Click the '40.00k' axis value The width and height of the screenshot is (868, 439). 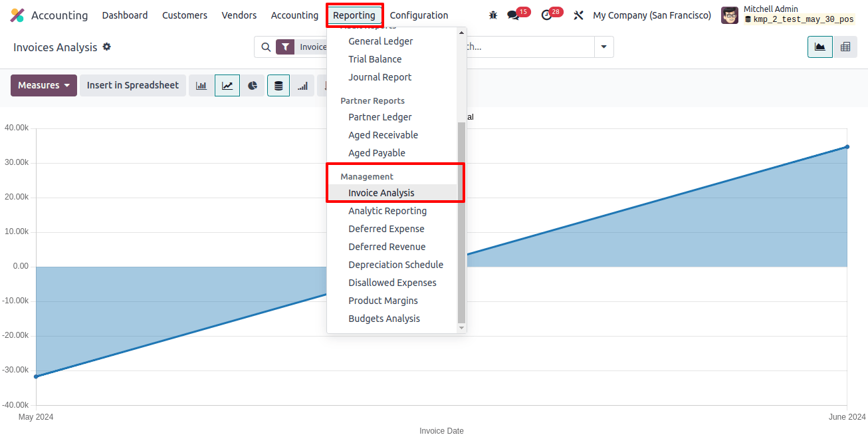[x=17, y=128]
